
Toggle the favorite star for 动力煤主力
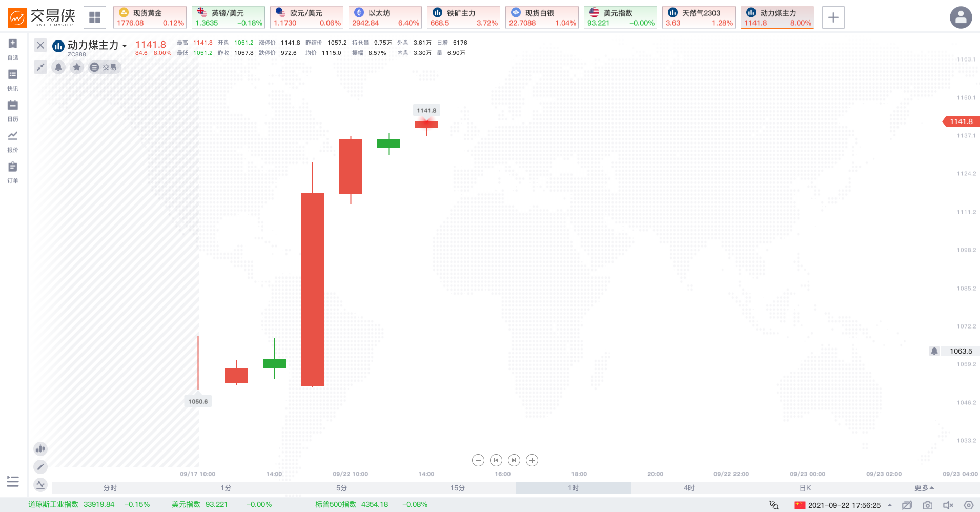click(77, 67)
